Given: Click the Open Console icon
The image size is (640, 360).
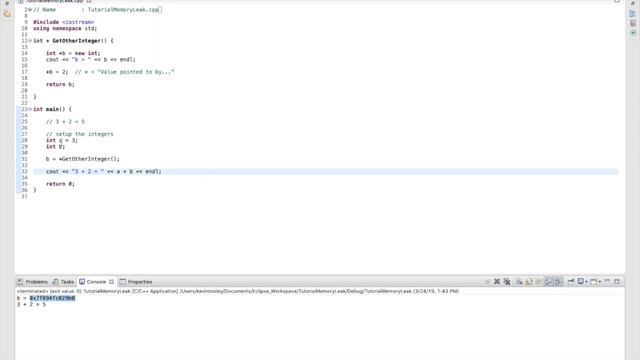Looking at the screenshot, I should (x=594, y=282).
